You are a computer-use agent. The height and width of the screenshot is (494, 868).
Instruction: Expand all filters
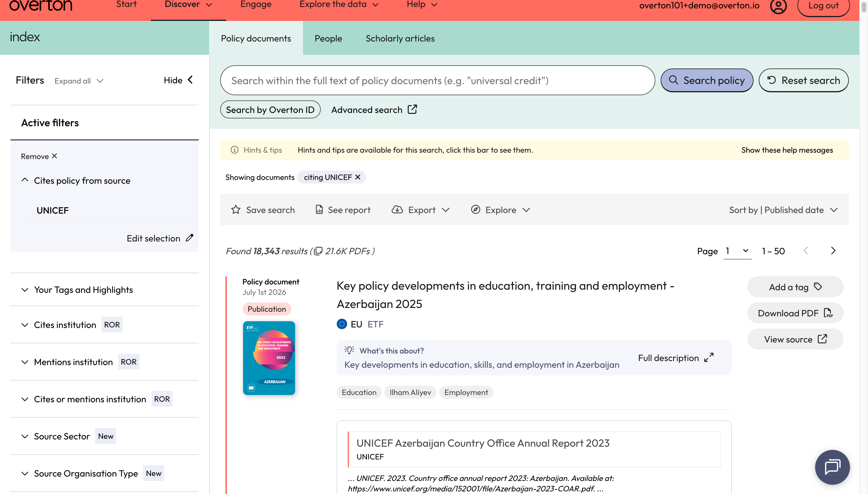pos(79,81)
